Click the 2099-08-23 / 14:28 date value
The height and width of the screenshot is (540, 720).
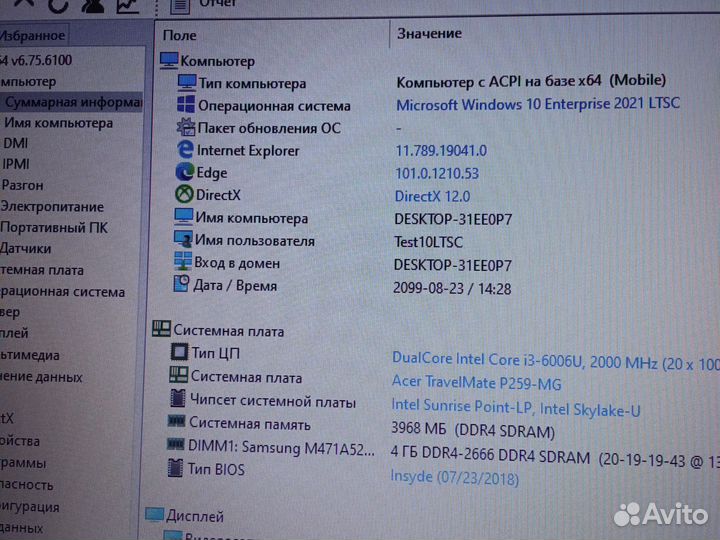pos(452,289)
